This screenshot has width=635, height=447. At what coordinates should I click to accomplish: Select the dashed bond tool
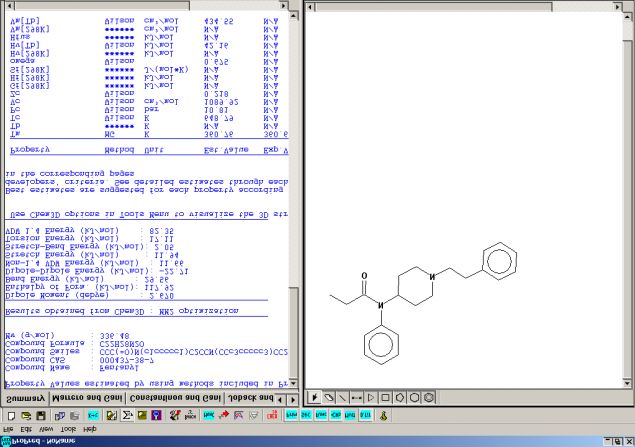(356, 398)
